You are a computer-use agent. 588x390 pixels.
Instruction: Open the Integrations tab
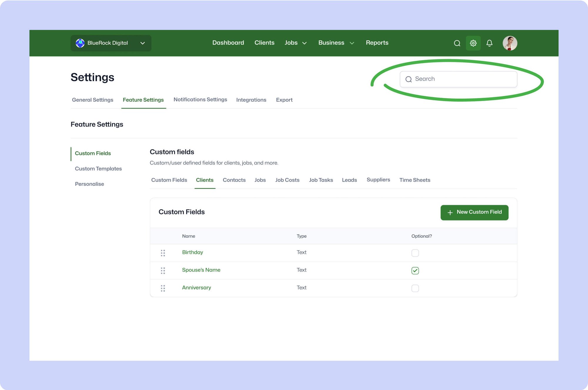click(x=251, y=100)
